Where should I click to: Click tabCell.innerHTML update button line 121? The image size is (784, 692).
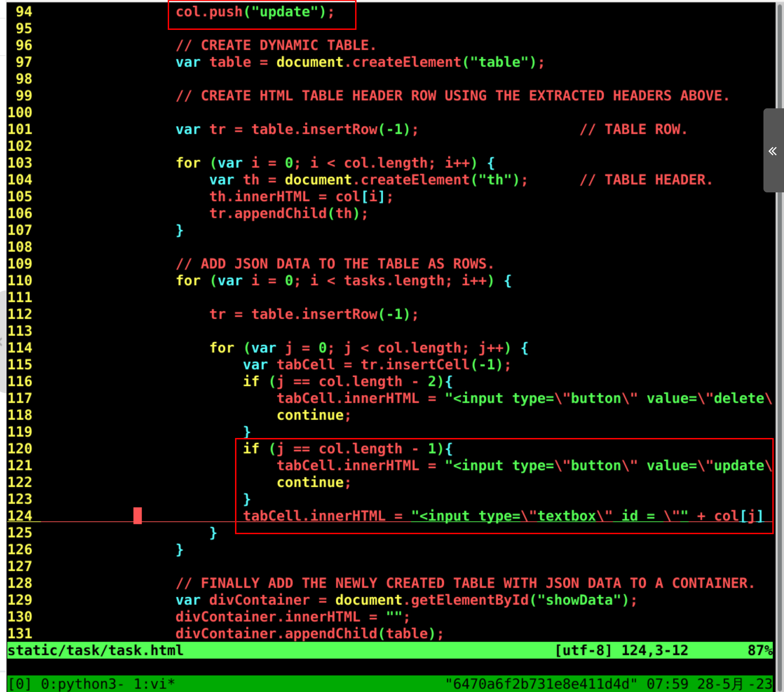pyautogui.click(x=525, y=466)
